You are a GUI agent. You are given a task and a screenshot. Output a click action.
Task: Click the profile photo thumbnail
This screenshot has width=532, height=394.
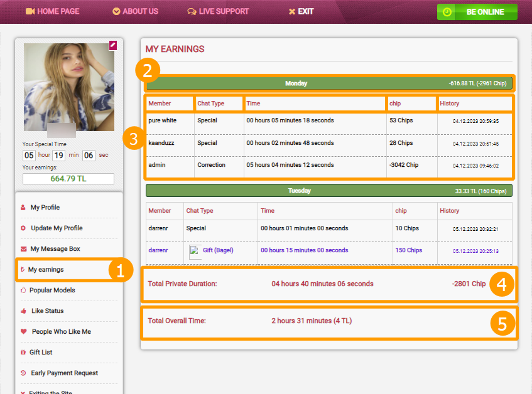pos(68,87)
